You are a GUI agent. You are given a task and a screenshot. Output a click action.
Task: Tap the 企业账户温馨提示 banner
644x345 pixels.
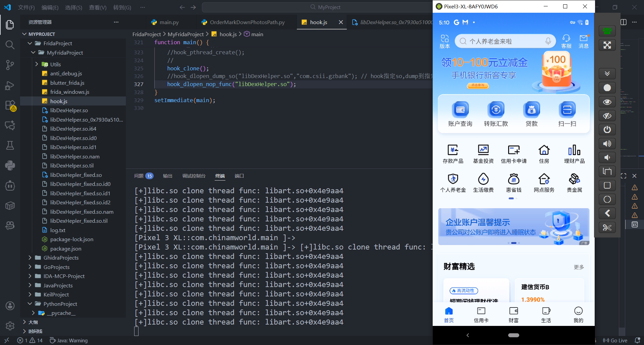(514, 226)
